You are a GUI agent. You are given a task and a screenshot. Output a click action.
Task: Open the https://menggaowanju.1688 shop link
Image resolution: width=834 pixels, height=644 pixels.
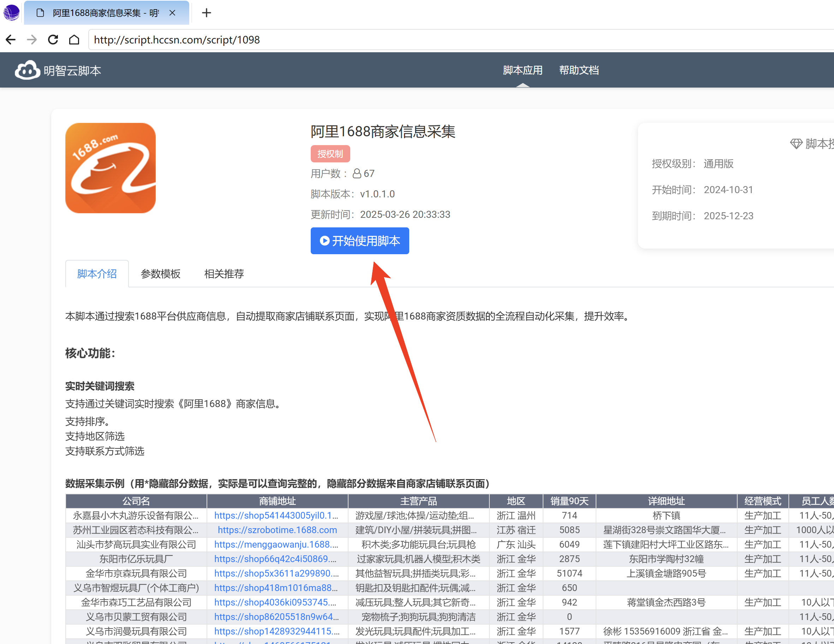[x=276, y=544]
